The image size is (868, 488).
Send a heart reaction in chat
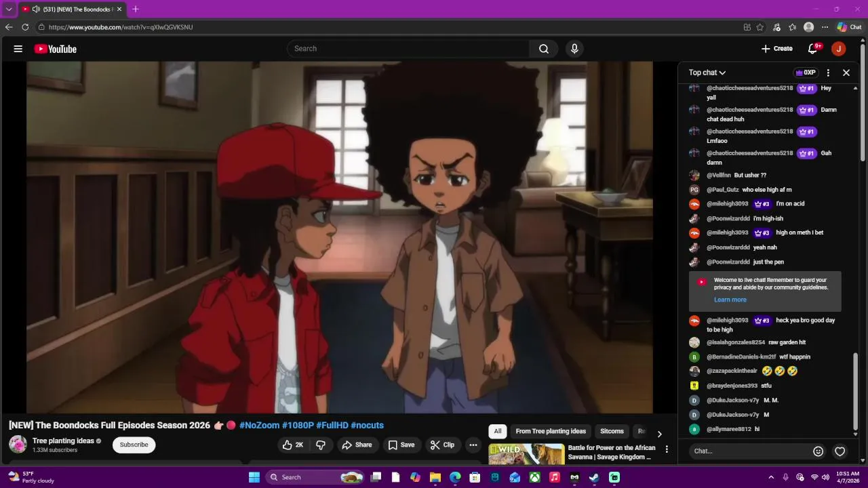pyautogui.click(x=840, y=451)
